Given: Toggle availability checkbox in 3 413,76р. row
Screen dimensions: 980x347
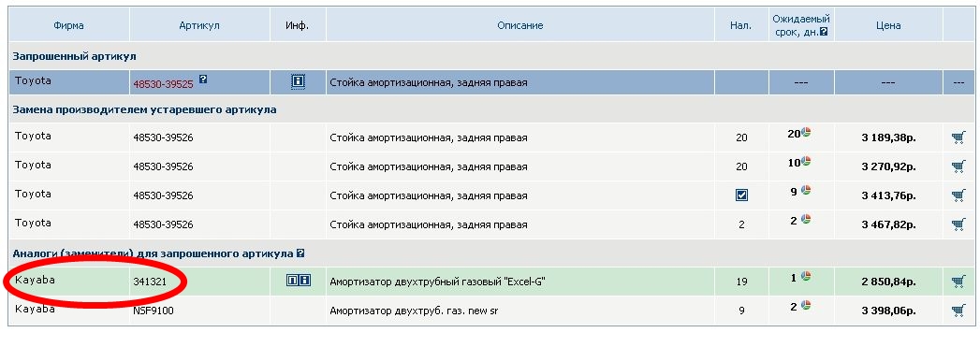Looking at the screenshot, I should pos(741,195).
